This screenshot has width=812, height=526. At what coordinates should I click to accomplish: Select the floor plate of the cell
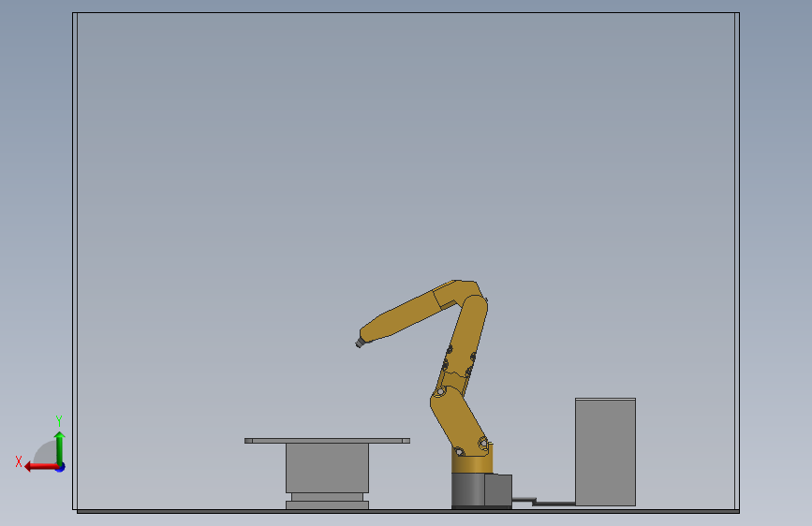[x=408, y=512]
